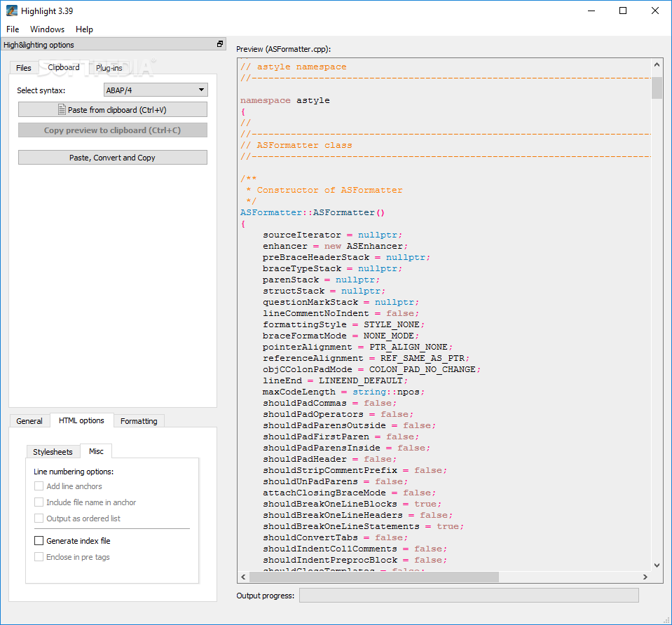This screenshot has width=672, height=625.
Task: Click 'Preview (ASFormatter.cpp):' label
Action: [x=283, y=49]
